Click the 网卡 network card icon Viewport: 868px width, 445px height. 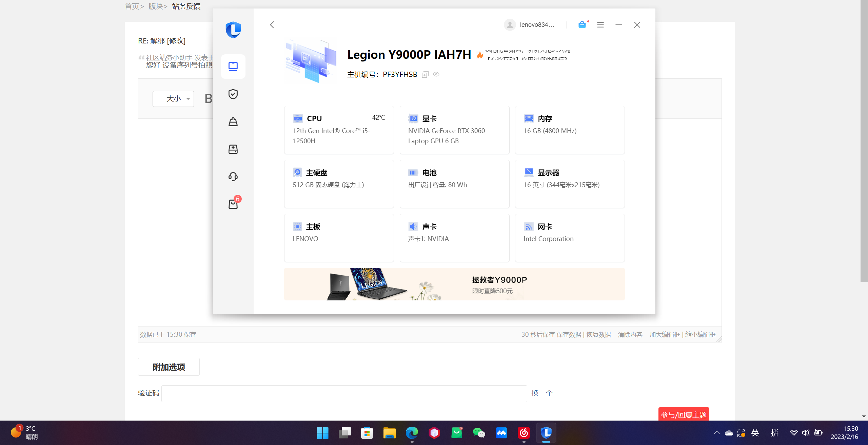point(529,226)
